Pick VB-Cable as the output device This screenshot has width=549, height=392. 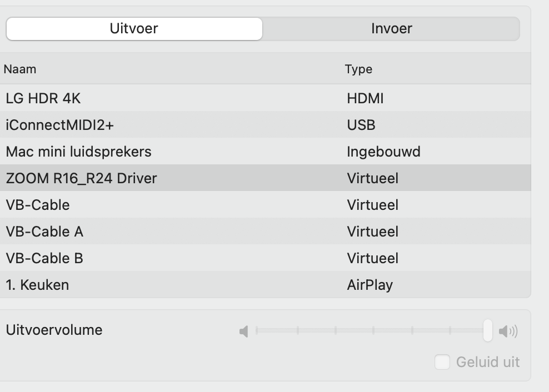click(38, 205)
